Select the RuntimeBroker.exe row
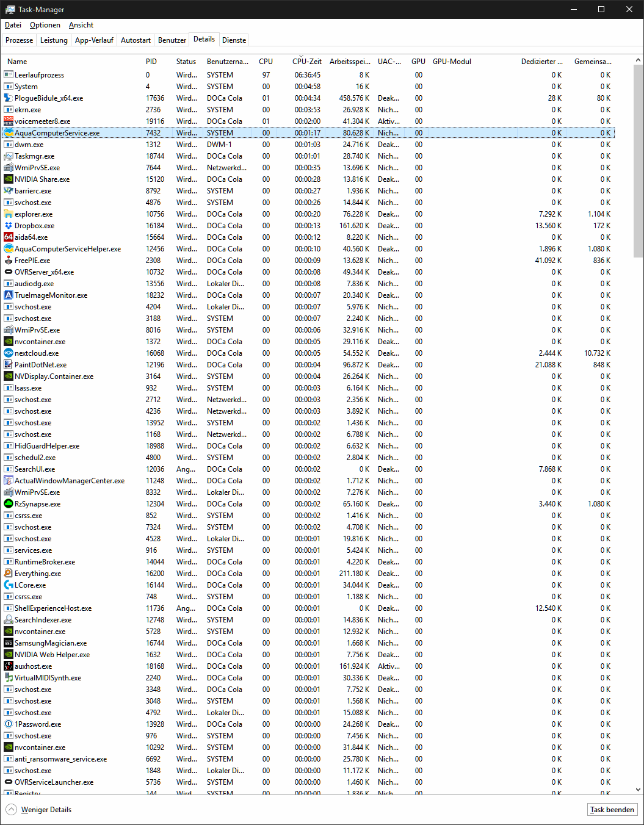 (x=308, y=562)
